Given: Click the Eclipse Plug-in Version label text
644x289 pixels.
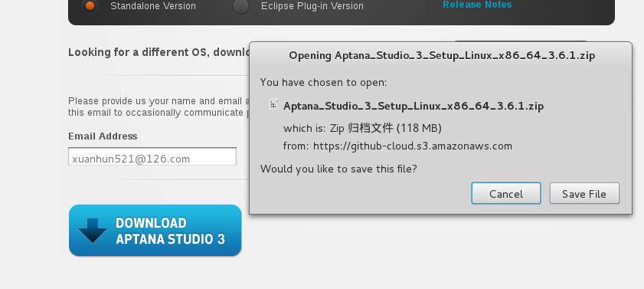Looking at the screenshot, I should pos(312,6).
